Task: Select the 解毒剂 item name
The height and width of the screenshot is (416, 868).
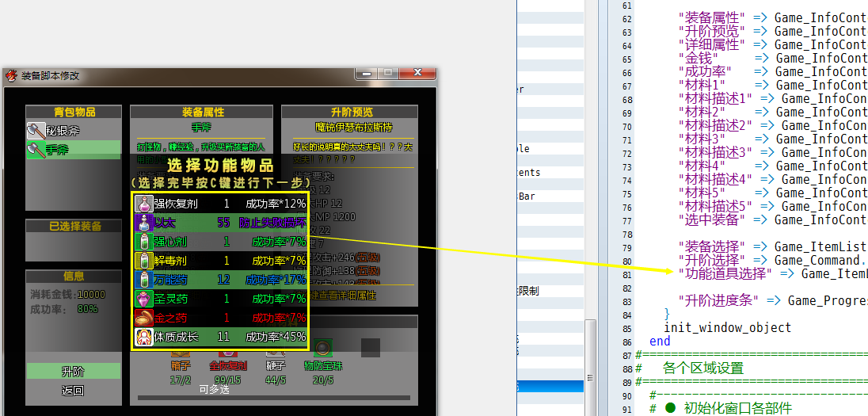Action: [x=170, y=261]
